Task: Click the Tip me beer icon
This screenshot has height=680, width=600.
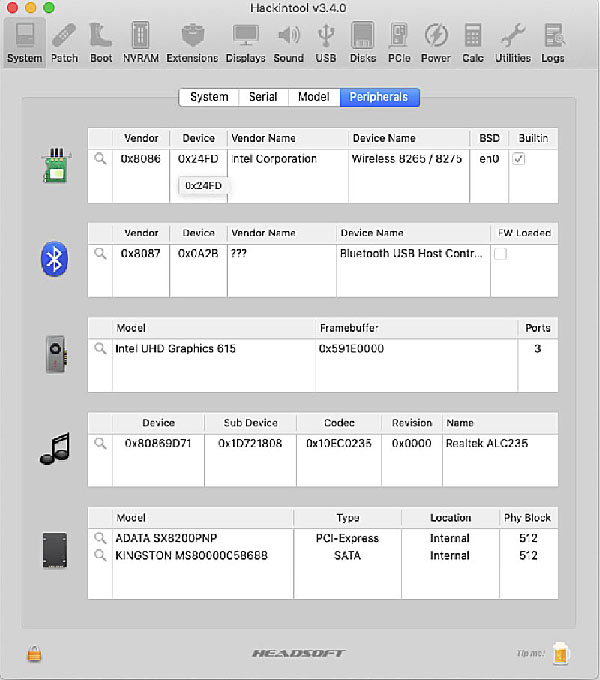Action: 561,653
